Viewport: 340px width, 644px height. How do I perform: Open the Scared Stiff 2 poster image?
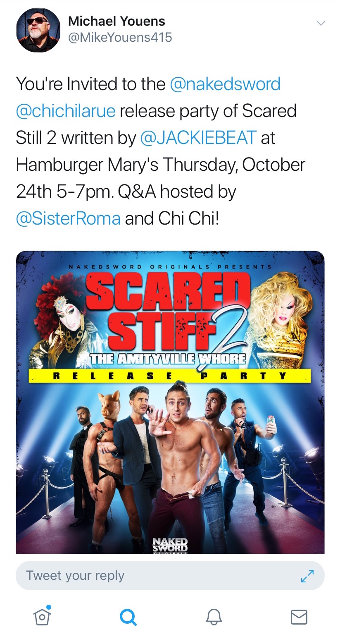coord(170,402)
